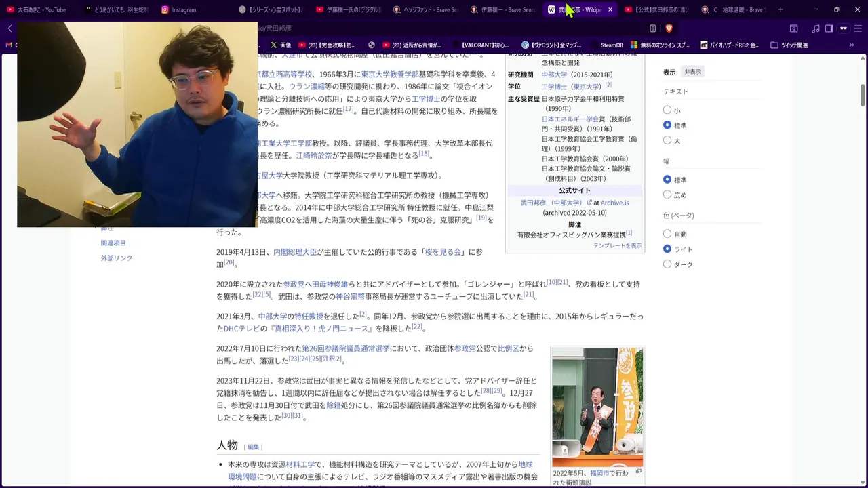Open Brave Shields lion icon
Screen dimensions: 868x488
669,28
